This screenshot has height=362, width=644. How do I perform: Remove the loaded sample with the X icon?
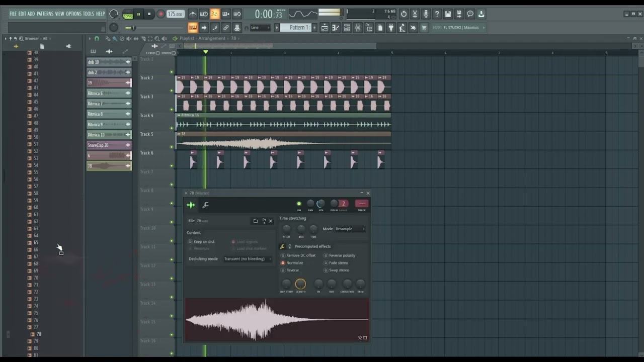click(270, 221)
